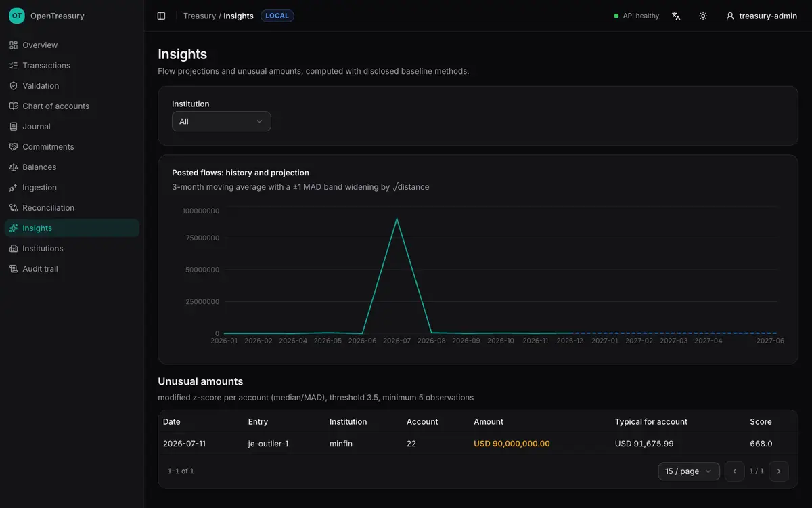
Task: Click the 2026-12 x-axis label
Action: tap(570, 341)
